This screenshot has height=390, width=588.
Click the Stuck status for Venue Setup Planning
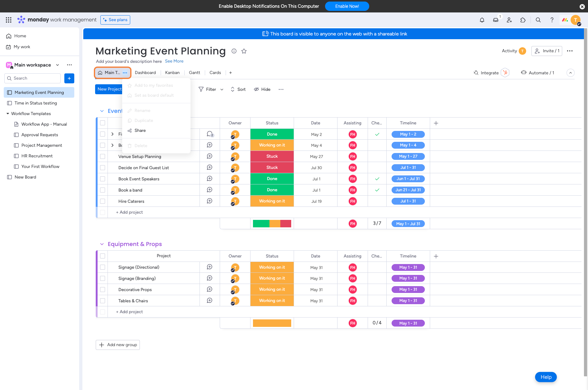(x=272, y=156)
